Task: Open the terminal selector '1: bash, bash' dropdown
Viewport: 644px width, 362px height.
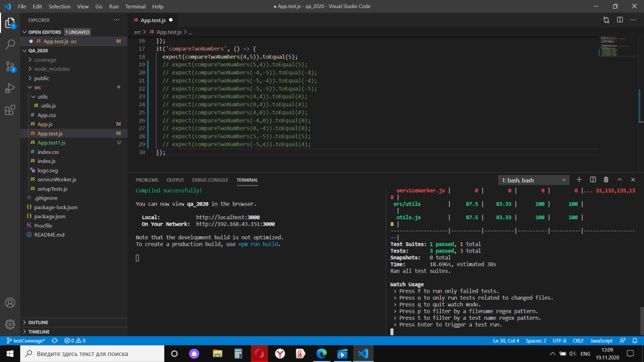Action: point(534,180)
